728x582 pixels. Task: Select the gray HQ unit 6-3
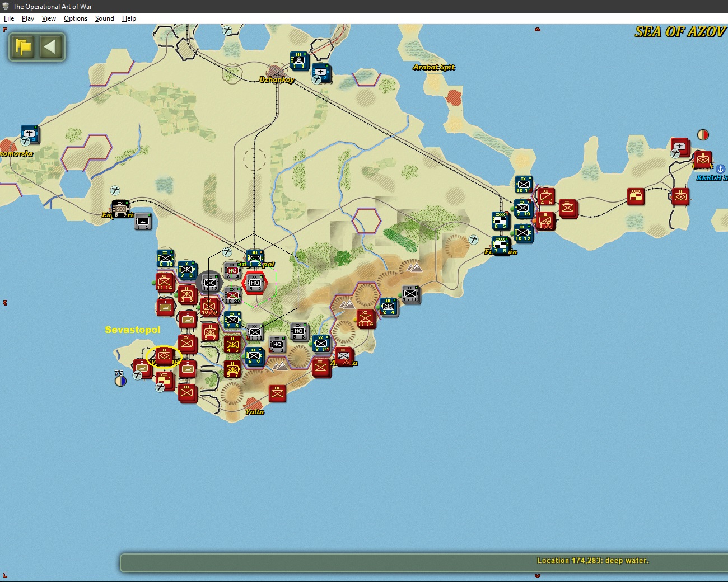click(232, 270)
